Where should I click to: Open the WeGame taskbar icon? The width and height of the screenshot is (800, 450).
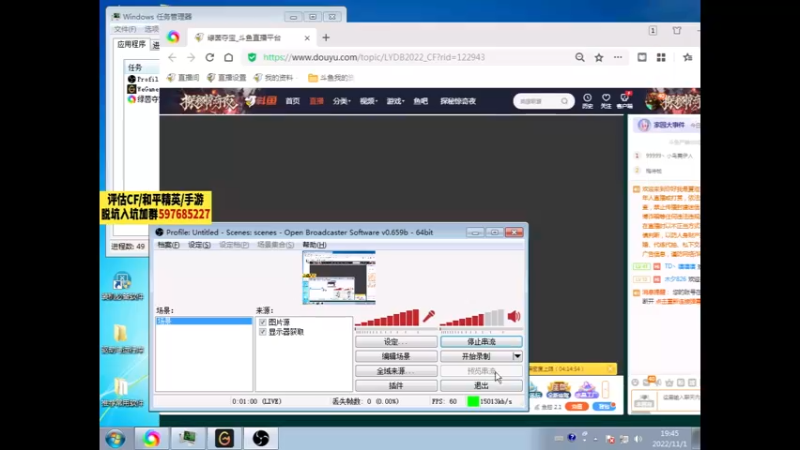tap(224, 439)
